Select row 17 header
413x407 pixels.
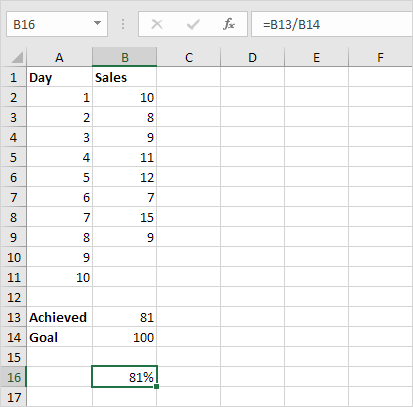point(13,397)
